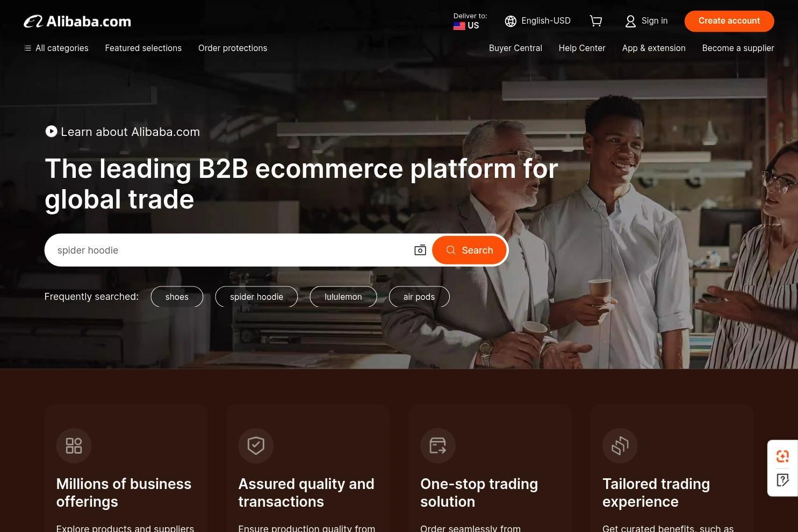Play the Learn about Alibaba.com video
Screen dimensions: 798x532
[x=51, y=131]
